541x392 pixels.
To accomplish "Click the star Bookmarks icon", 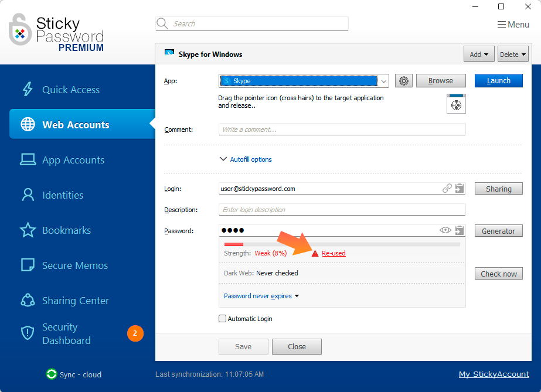I will coord(28,230).
